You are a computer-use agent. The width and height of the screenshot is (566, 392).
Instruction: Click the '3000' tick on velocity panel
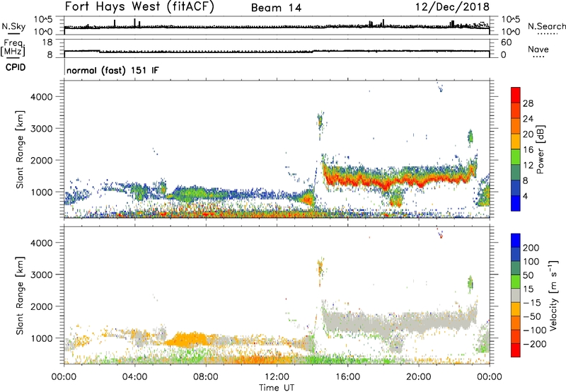[42, 275]
